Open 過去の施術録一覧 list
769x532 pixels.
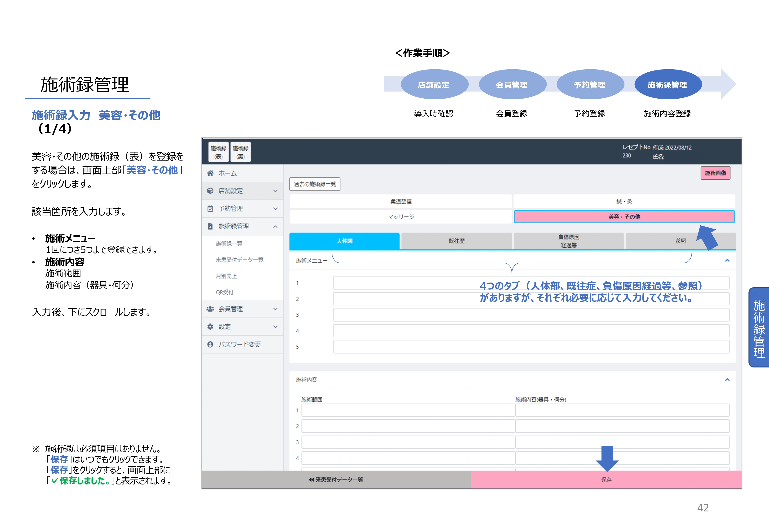(x=314, y=184)
